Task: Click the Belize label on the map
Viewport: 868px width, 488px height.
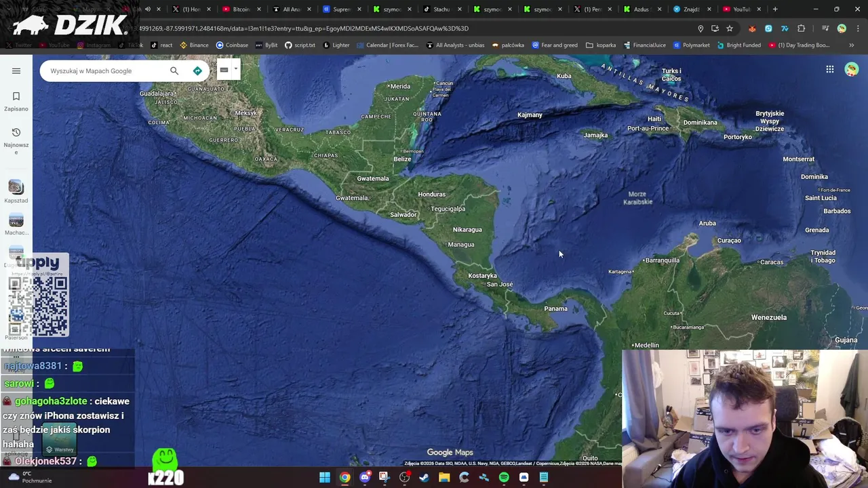Action: (402, 159)
